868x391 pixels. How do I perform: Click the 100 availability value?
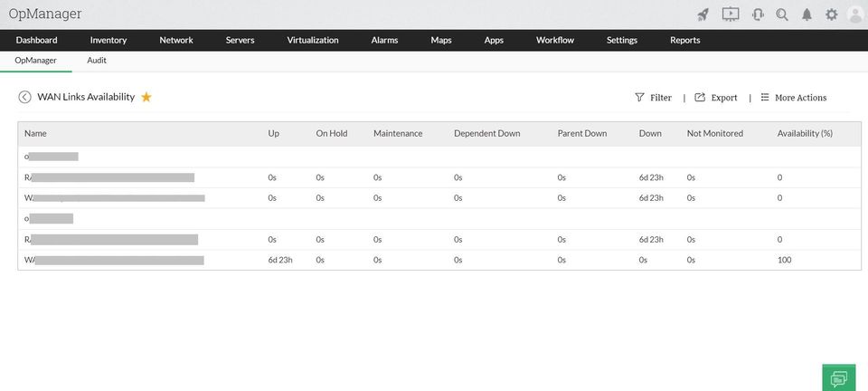point(785,260)
